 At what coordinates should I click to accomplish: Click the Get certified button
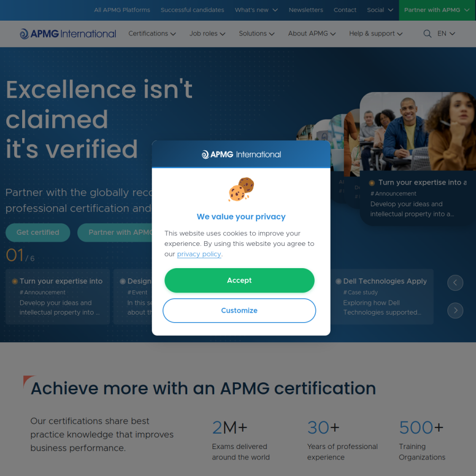pyautogui.click(x=38, y=233)
